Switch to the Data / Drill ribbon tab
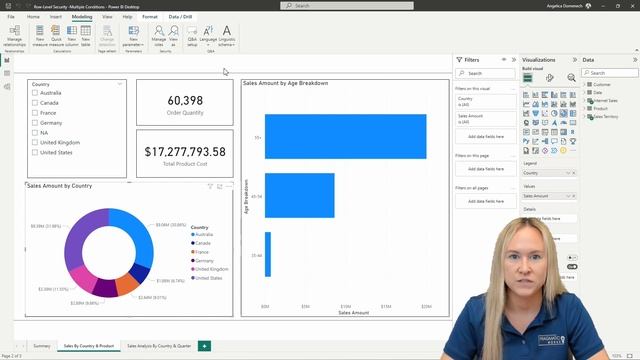Screen dimensions: 640x360 point(180,17)
